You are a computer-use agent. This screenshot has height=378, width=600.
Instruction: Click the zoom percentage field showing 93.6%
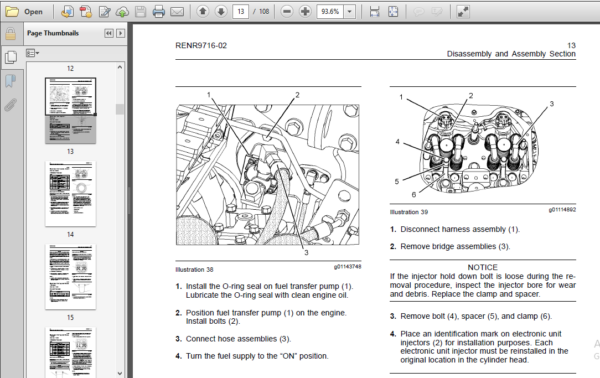coord(330,12)
